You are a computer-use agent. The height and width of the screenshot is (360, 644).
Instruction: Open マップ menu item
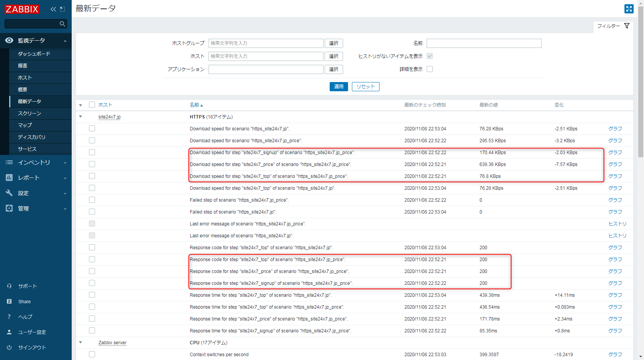(x=40, y=125)
